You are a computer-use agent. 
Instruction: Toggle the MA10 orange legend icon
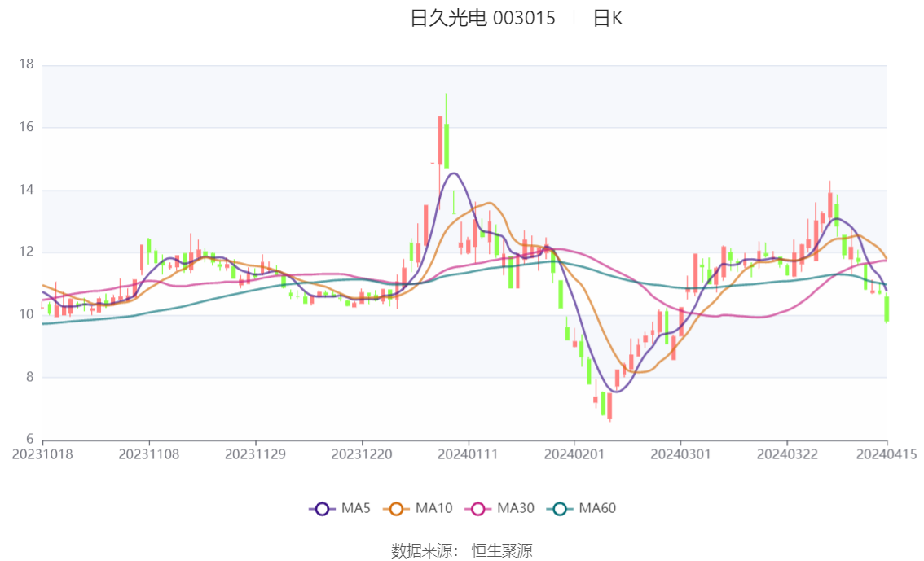pos(396,509)
